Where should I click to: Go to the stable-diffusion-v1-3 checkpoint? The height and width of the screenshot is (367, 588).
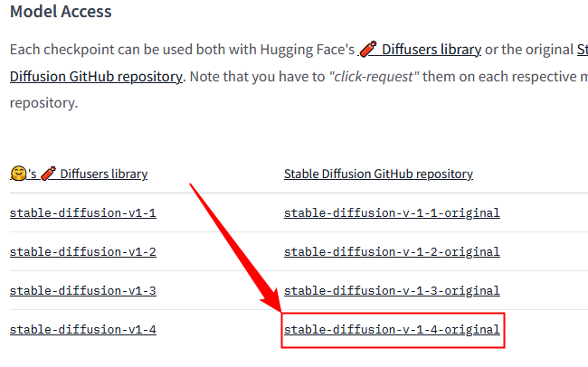tap(82, 291)
